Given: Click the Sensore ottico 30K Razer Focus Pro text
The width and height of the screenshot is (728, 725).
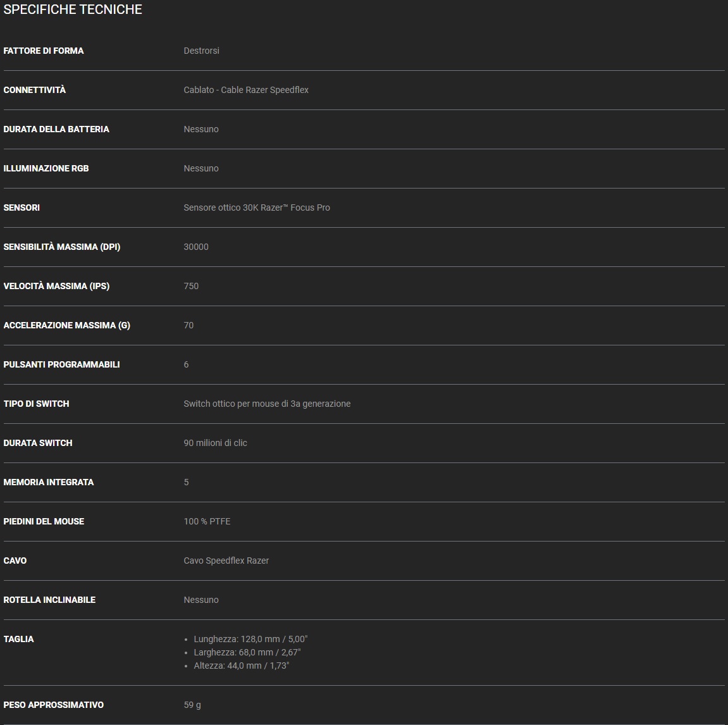Looking at the screenshot, I should pos(257,208).
